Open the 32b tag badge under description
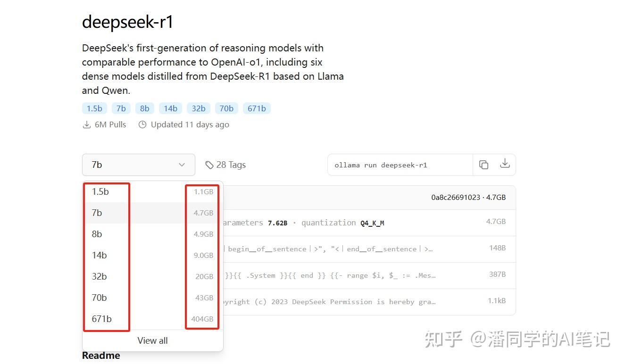 click(199, 108)
